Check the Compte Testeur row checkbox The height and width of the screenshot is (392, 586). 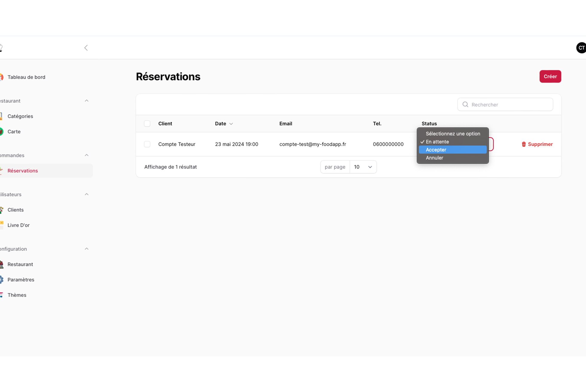click(147, 144)
